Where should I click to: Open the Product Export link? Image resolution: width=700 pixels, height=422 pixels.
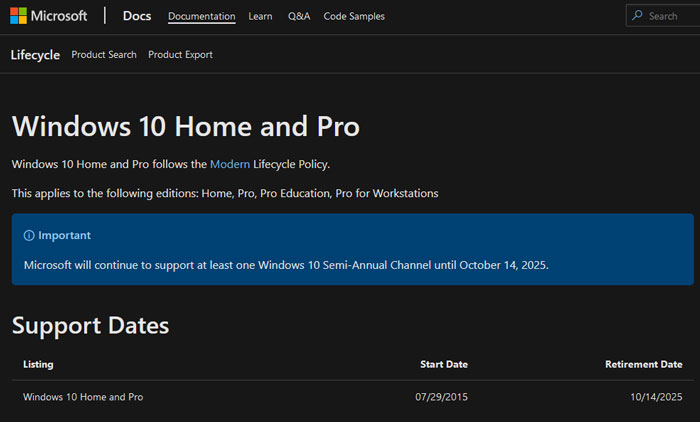pyautogui.click(x=180, y=54)
